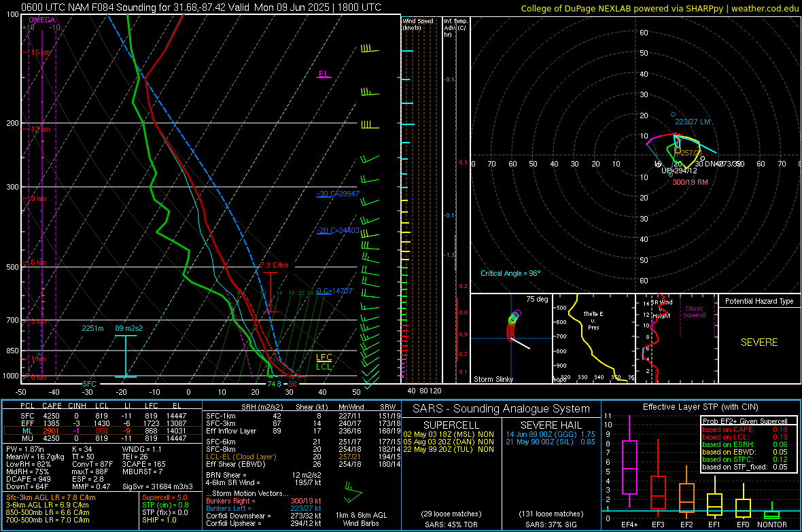This screenshot has width=802, height=532.
Task: Click the DCAPE = 949 value
Action: coord(28,479)
